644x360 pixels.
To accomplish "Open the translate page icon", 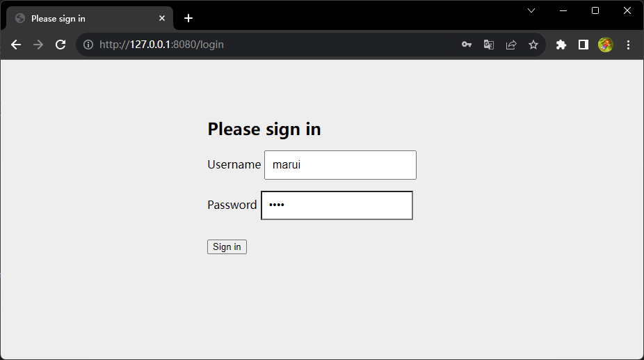I will 489,45.
